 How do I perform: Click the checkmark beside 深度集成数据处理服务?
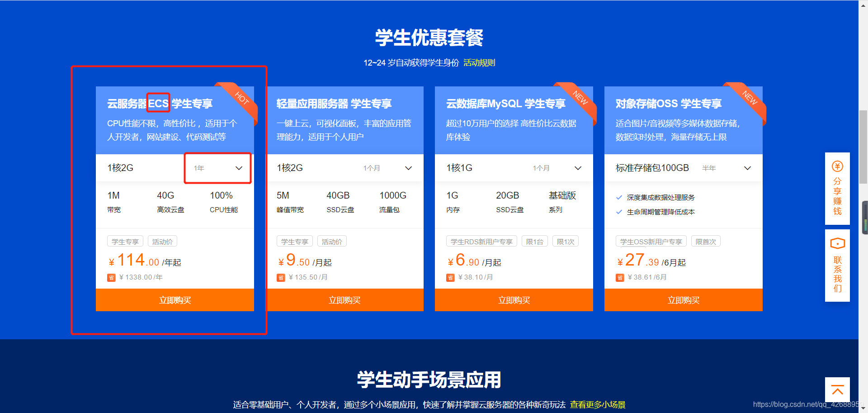click(x=619, y=197)
